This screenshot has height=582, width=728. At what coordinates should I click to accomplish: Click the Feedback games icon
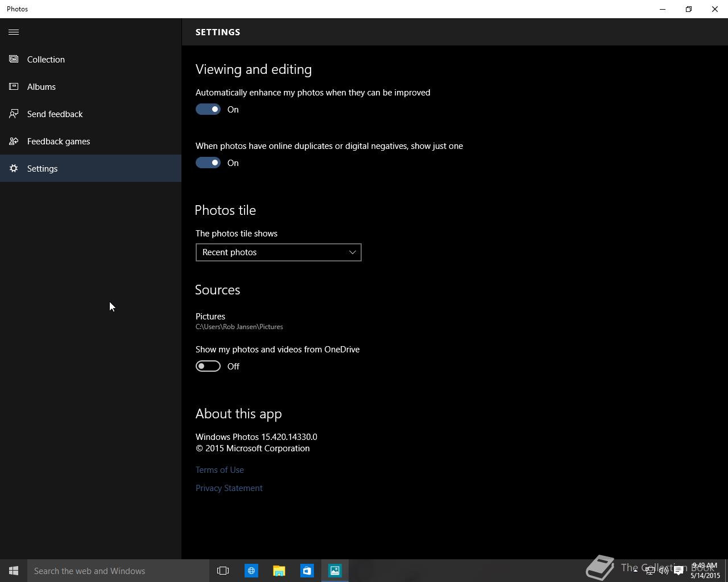(14, 141)
